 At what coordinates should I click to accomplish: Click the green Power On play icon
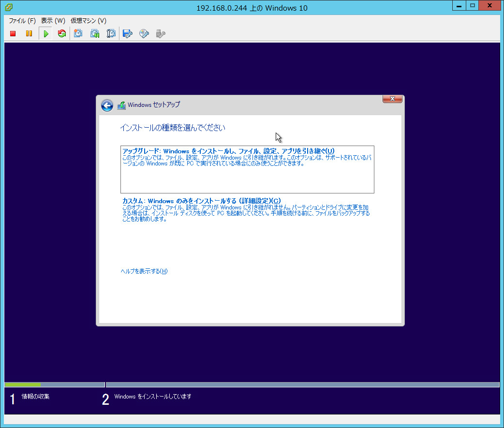pos(45,33)
